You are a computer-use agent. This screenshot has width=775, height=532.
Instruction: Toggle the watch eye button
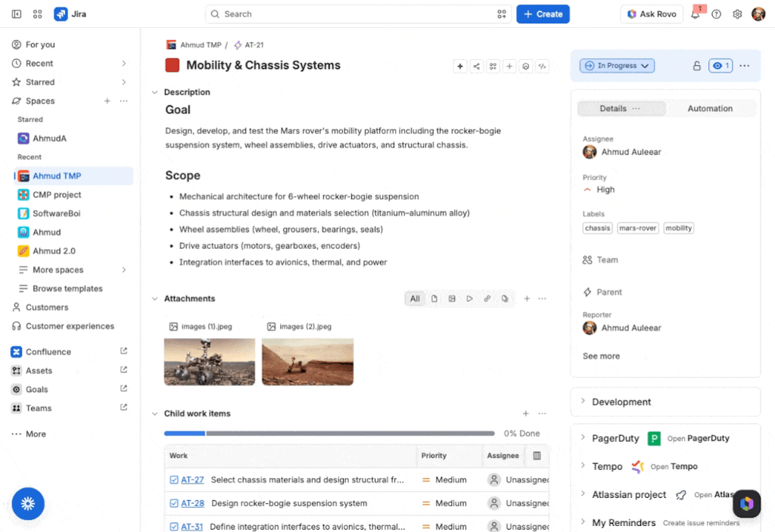click(x=721, y=66)
